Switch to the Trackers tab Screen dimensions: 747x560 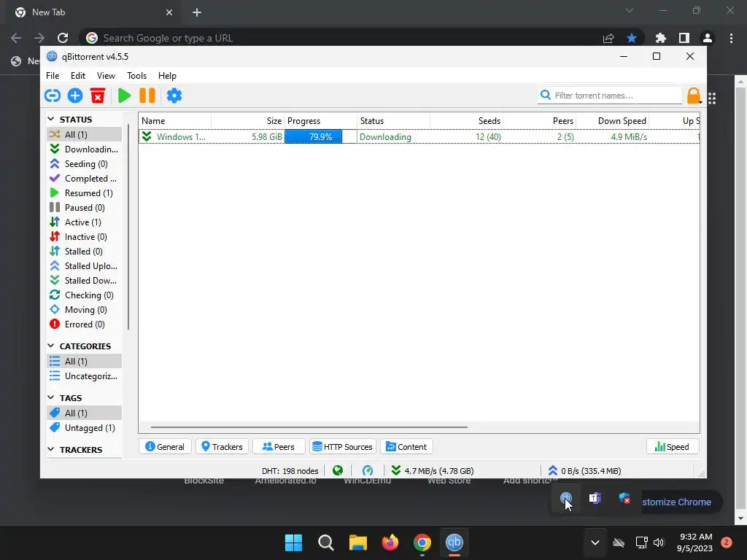click(x=222, y=447)
